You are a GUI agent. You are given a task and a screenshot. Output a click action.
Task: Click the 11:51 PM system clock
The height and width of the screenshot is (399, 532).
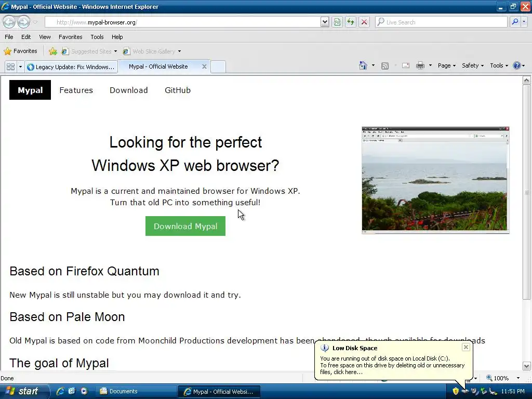(513, 391)
